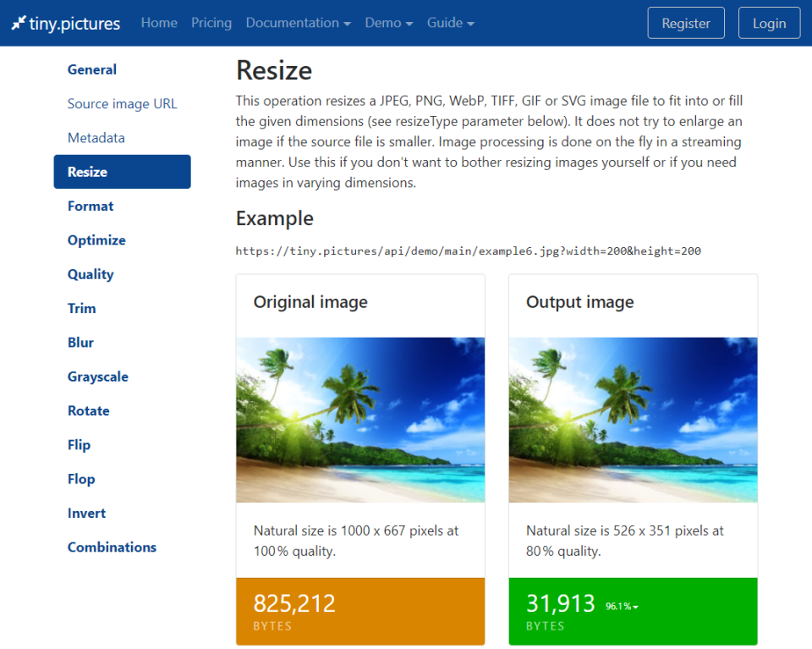Open the Guide dropdown menu

point(450,23)
